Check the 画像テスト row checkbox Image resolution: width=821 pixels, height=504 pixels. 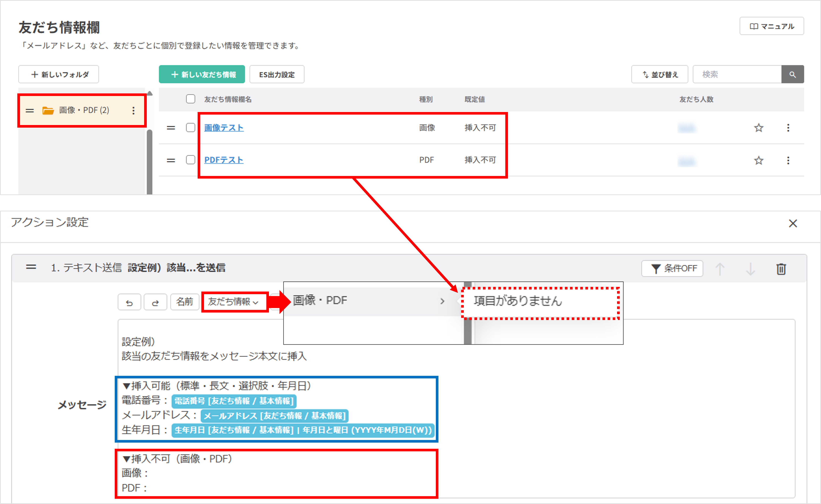191,127
